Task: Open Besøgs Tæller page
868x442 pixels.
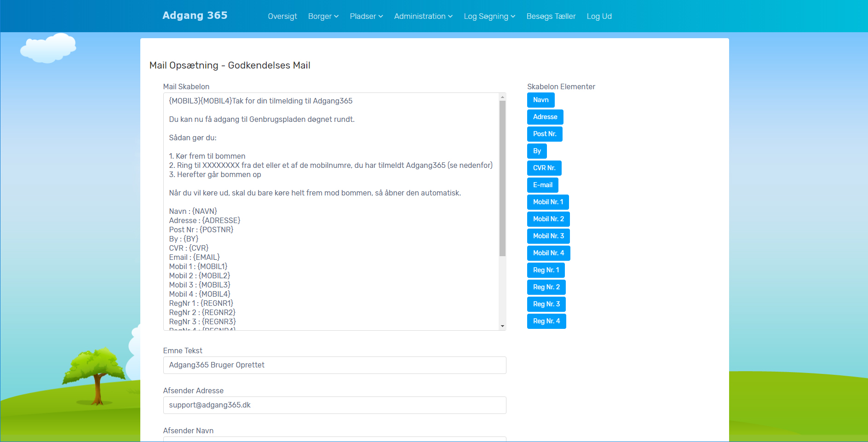Action: point(551,17)
